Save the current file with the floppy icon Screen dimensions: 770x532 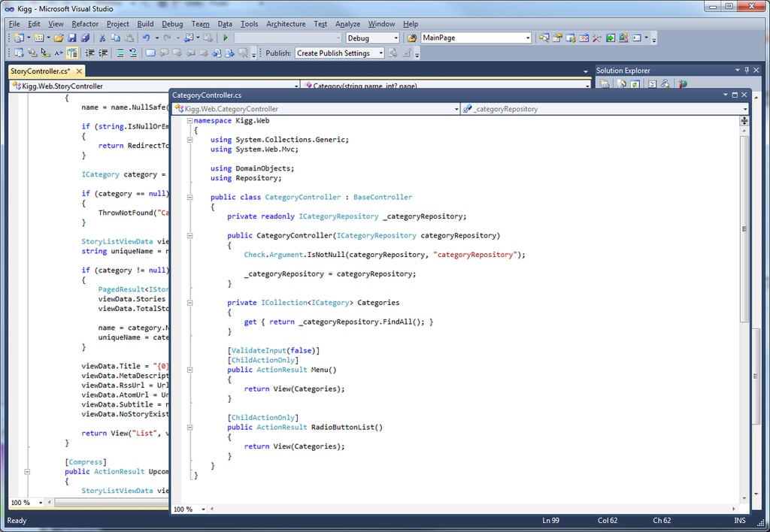point(72,38)
